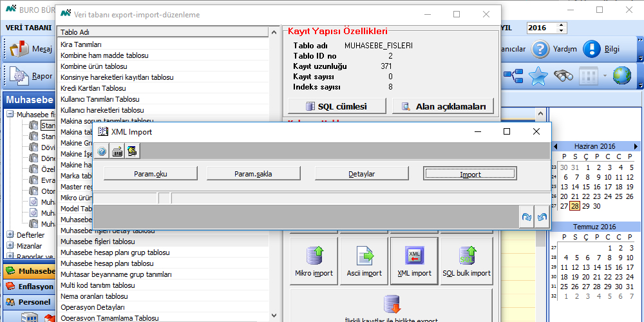Select Kullanıcı Tanımları Tablosu row
The height and width of the screenshot is (322, 644).
pyautogui.click(x=163, y=99)
